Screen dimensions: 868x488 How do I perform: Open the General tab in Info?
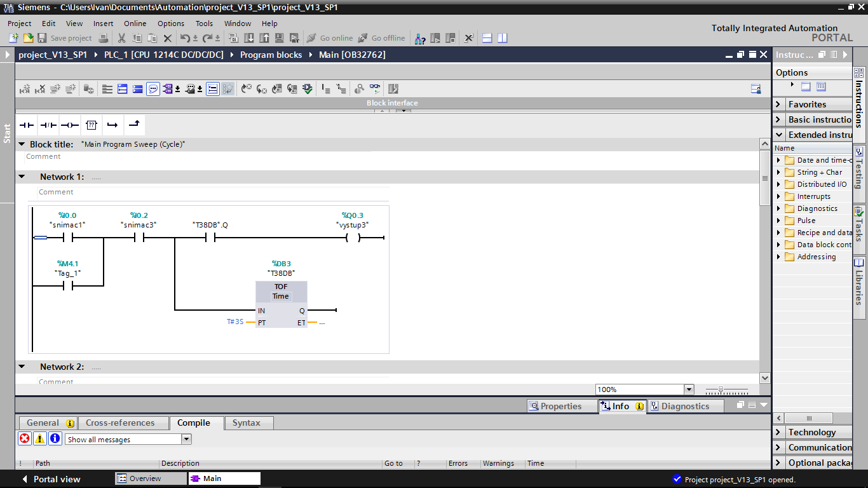[x=48, y=423]
